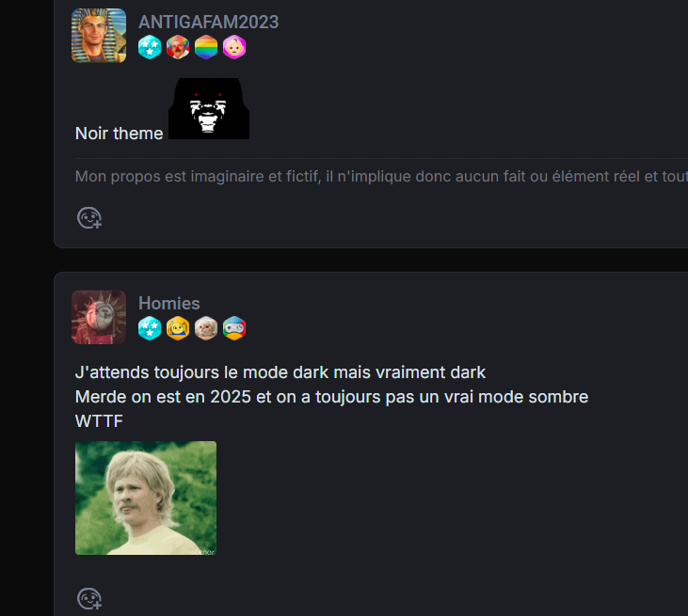Viewport: 688px width, 616px height.
Task: Click the cat badge under Homies
Action: coord(206,328)
